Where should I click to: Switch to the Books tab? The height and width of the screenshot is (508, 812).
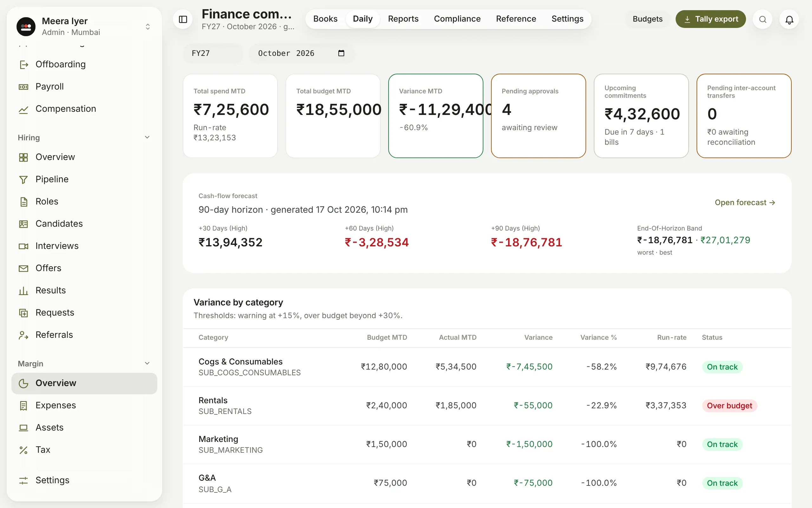(x=325, y=19)
